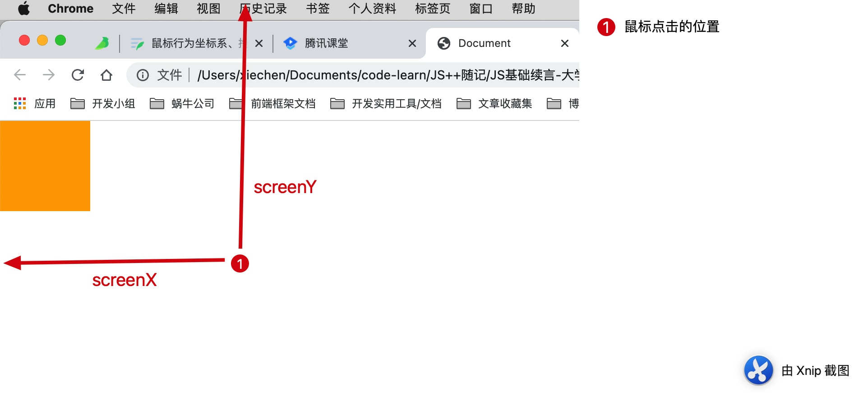Click the green bird pinned tab
868x397 pixels.
(102, 43)
